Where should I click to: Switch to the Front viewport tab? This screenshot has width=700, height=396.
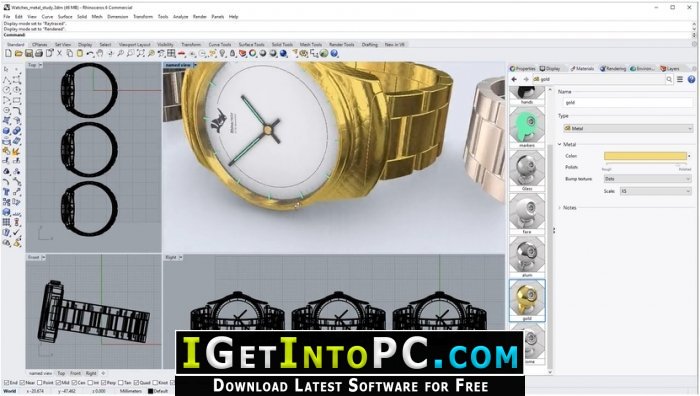(75, 373)
